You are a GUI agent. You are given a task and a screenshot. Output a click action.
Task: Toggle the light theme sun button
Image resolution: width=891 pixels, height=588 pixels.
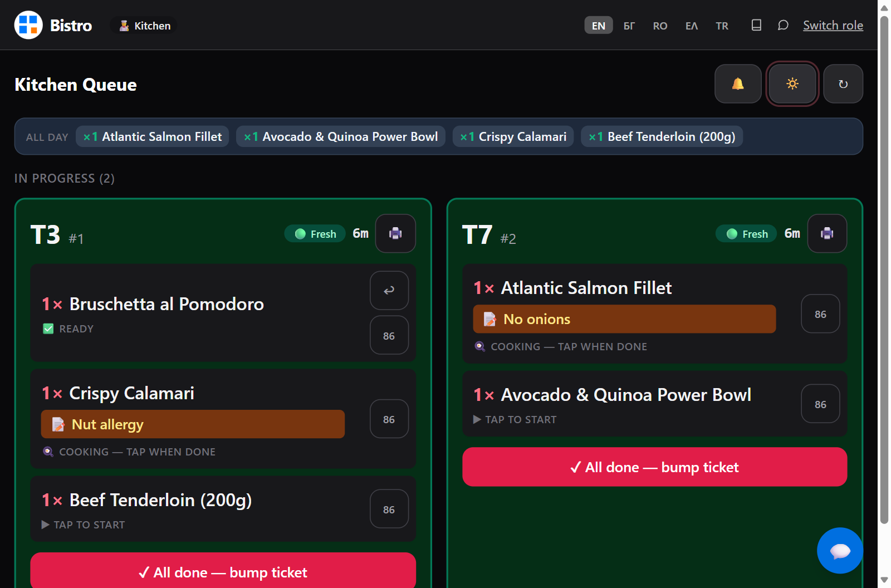point(792,84)
